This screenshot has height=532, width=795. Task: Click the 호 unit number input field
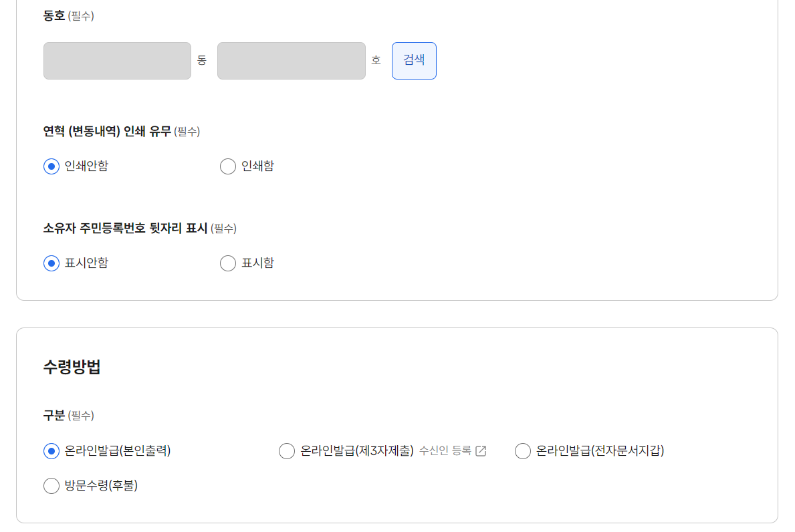click(x=291, y=60)
